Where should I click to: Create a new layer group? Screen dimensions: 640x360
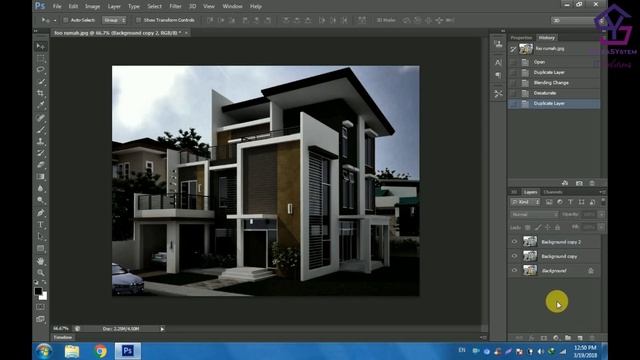(x=568, y=338)
